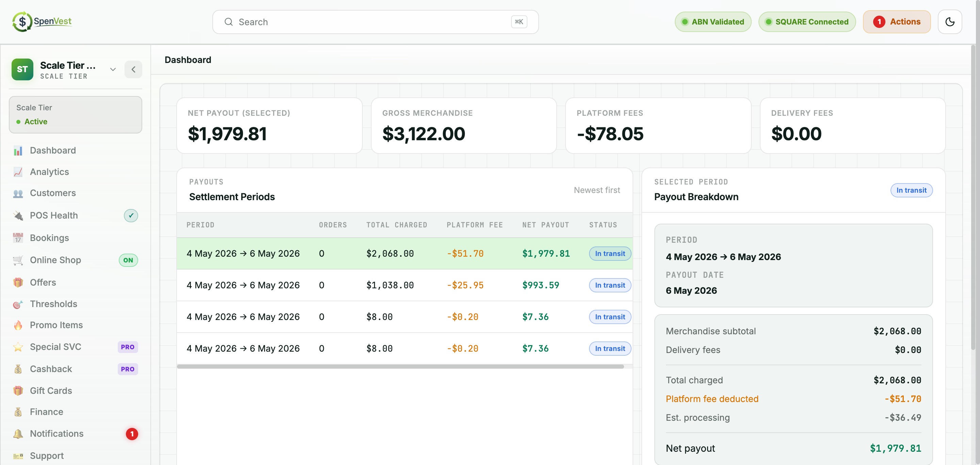The height and width of the screenshot is (465, 980).
Task: Open the Actions button
Action: (897, 22)
